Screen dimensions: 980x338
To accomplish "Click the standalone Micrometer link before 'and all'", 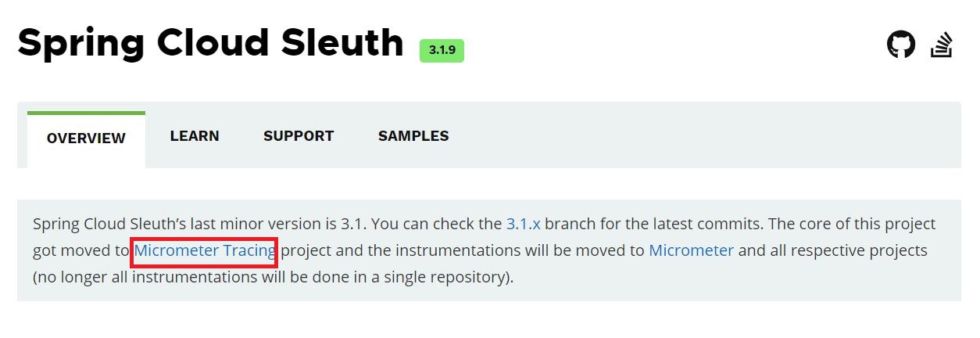I will [x=691, y=251].
